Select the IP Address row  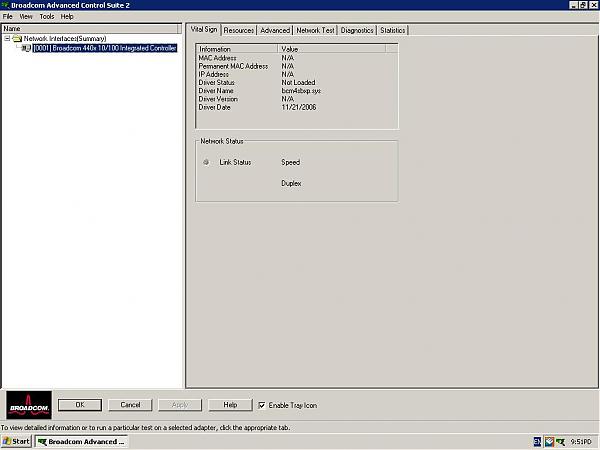click(x=297, y=74)
